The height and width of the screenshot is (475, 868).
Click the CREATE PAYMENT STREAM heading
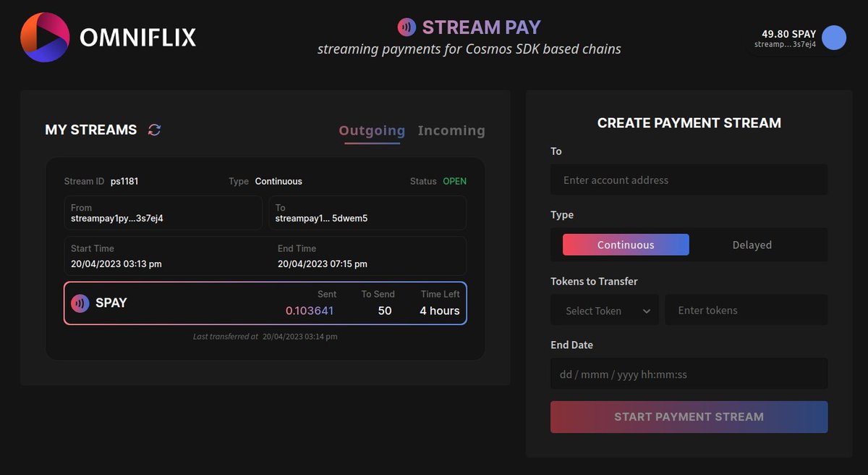pos(689,123)
